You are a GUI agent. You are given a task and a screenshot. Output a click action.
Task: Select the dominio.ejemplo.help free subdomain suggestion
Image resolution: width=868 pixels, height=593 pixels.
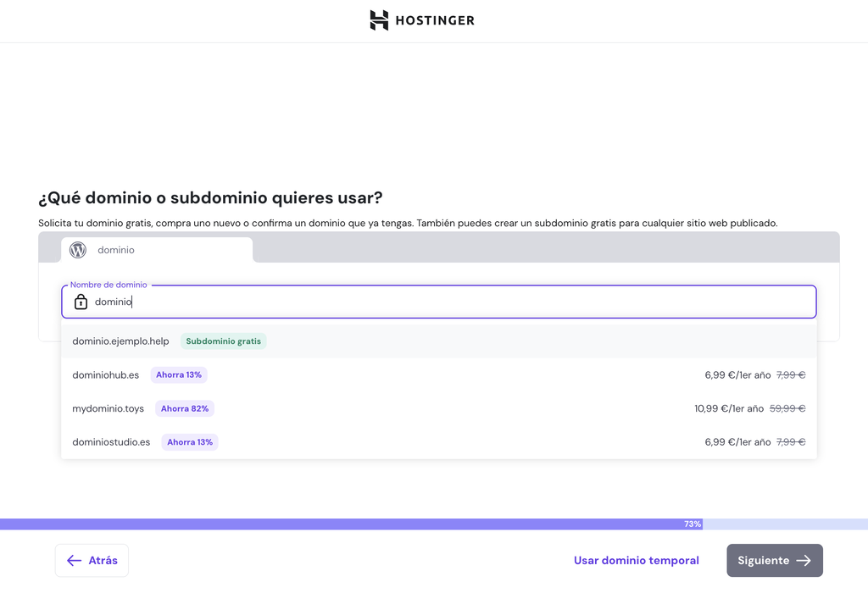(x=121, y=341)
